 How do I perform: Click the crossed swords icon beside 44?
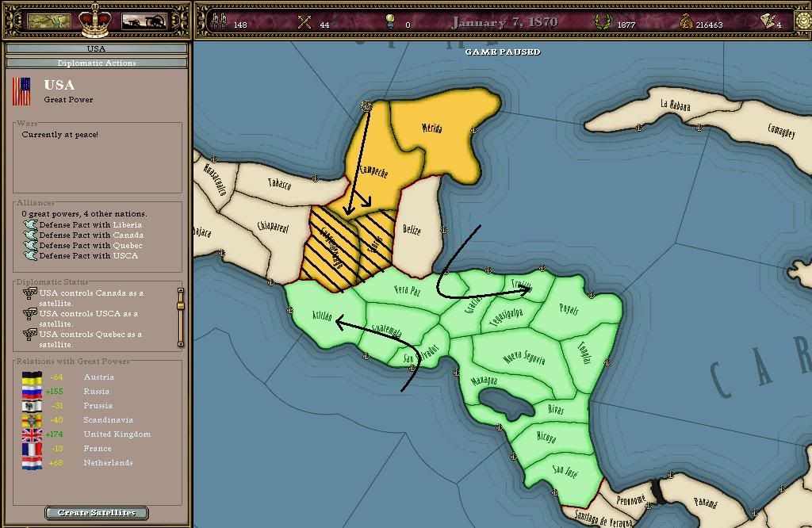point(304,22)
